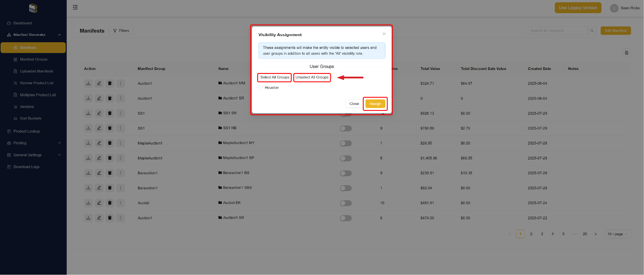The image size is (644, 275).
Task: Open more options for Aucbid EK row
Action: pos(121,203)
